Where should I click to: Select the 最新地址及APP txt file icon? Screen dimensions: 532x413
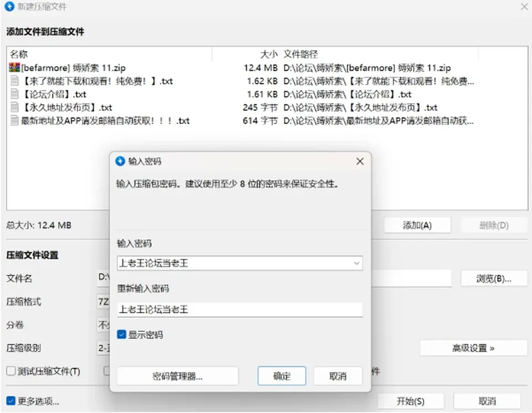pyautogui.click(x=14, y=120)
